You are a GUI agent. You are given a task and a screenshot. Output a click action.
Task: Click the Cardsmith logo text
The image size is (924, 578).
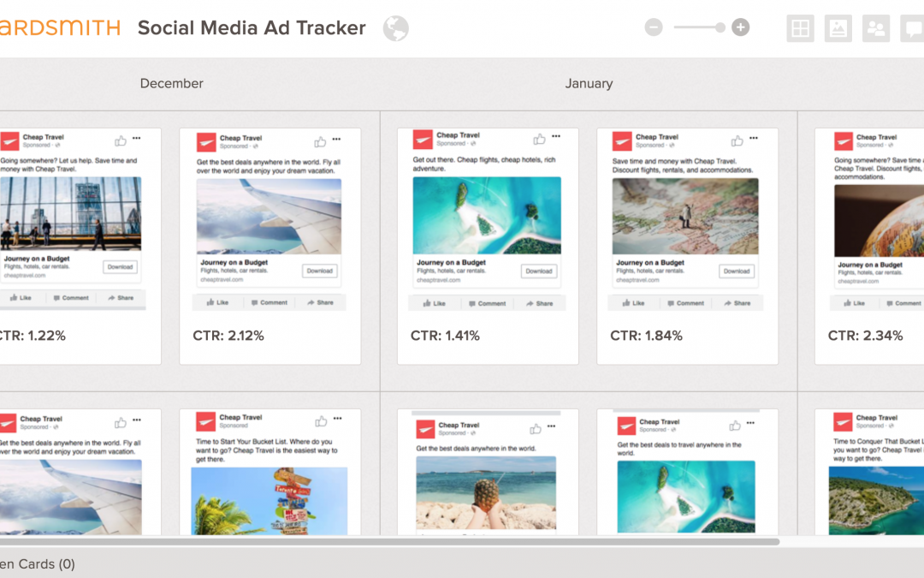click(x=60, y=27)
